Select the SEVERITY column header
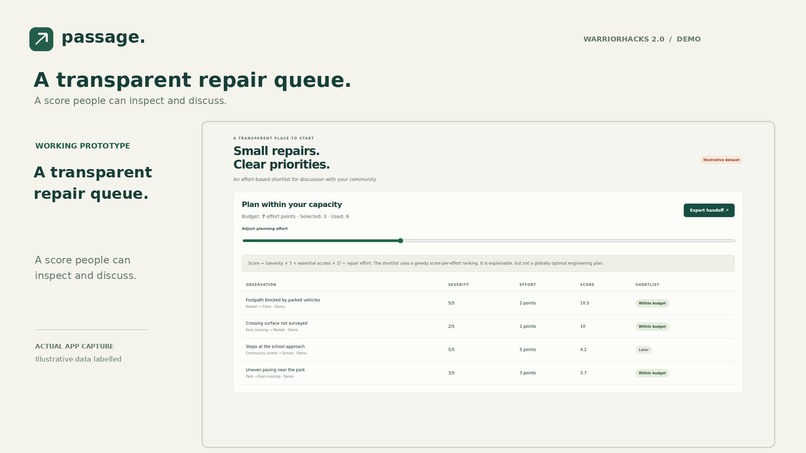Viewport: 806px width, 453px height. coord(459,284)
